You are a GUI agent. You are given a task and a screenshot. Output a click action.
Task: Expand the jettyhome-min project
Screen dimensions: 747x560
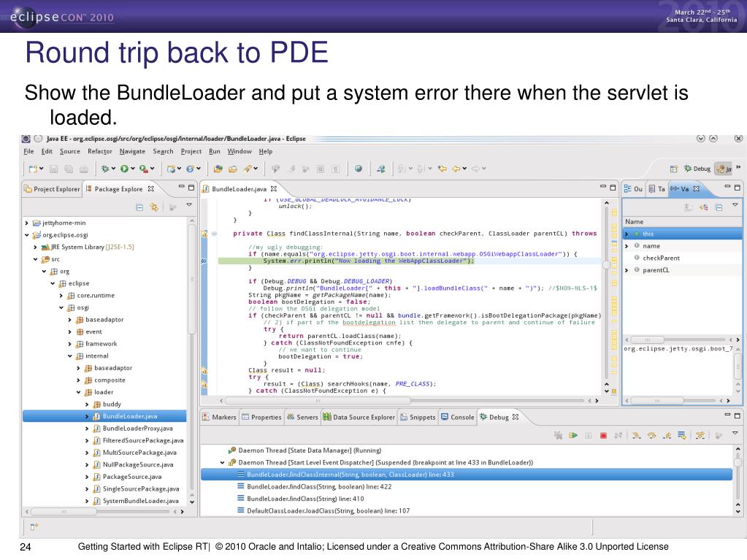coord(27,223)
